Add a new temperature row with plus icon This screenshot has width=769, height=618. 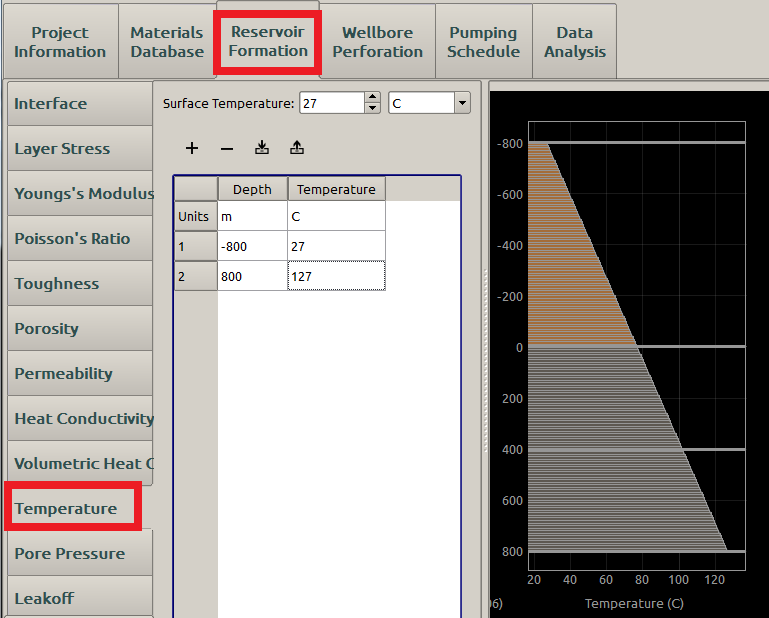point(192,148)
